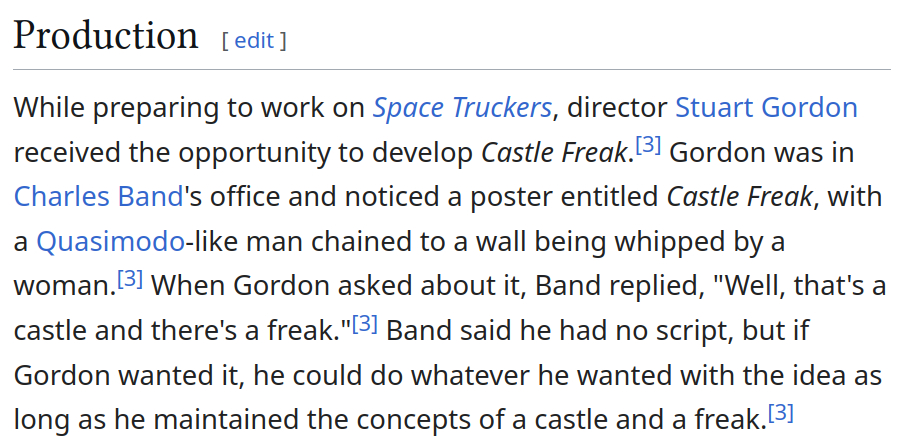Open the Space Truckers article link
The image size is (916, 446).
coord(462,107)
